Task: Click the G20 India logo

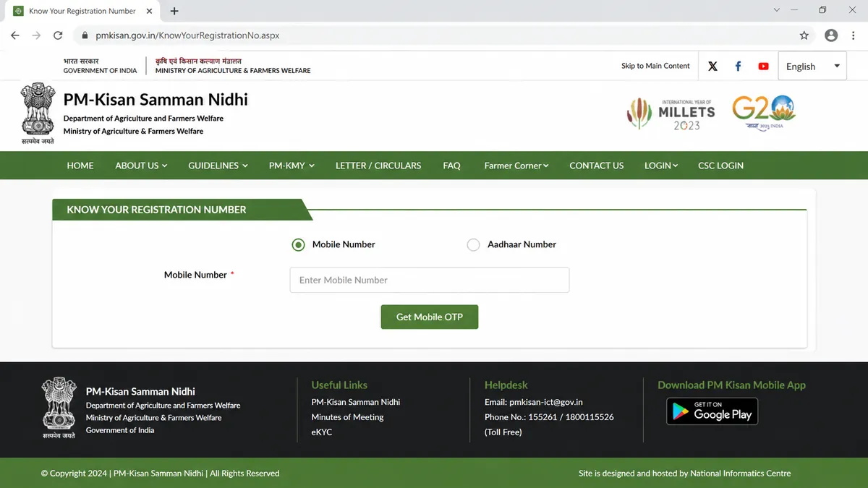Action: point(764,113)
